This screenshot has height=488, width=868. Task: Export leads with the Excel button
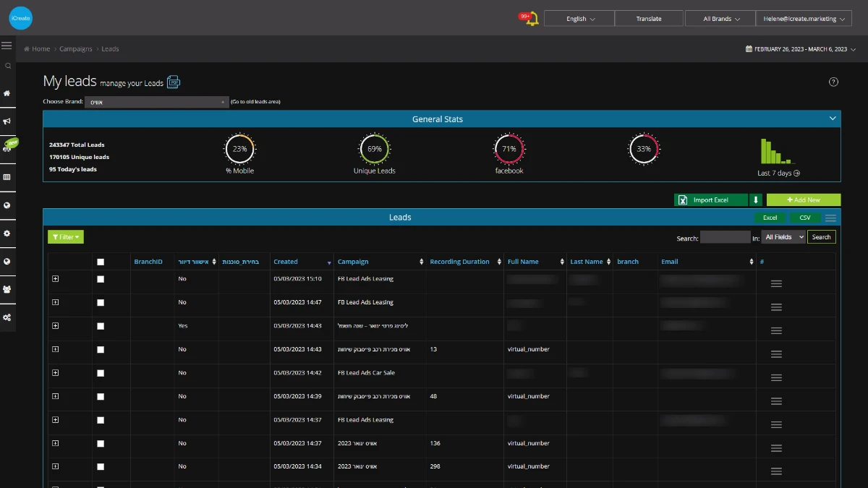coord(770,218)
